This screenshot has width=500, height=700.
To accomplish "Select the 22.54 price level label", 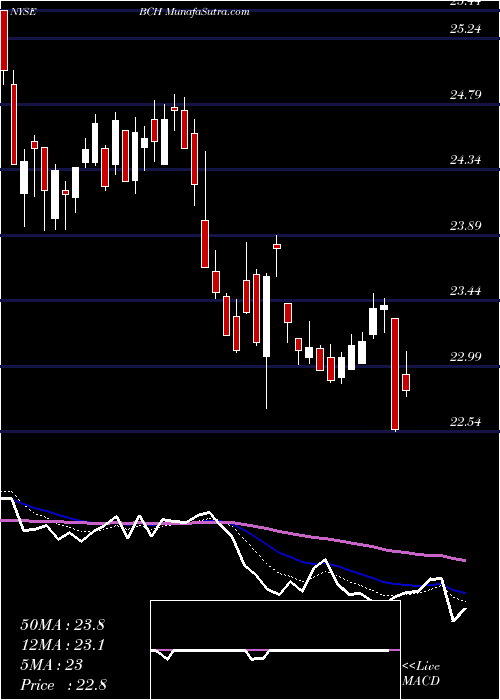I will (466, 421).
